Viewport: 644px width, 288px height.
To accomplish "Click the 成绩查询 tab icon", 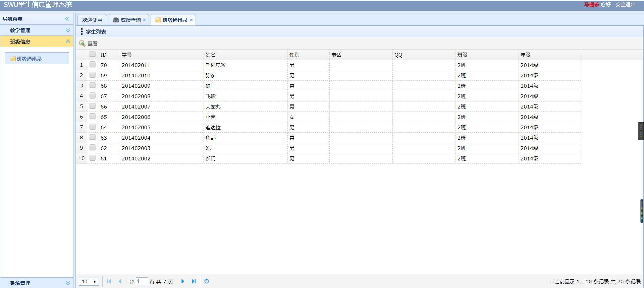I will (116, 20).
